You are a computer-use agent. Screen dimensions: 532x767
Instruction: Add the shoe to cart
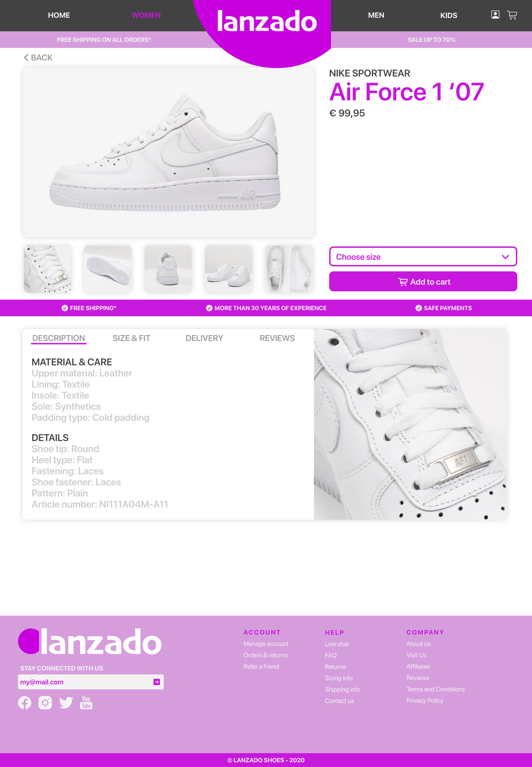coord(423,281)
